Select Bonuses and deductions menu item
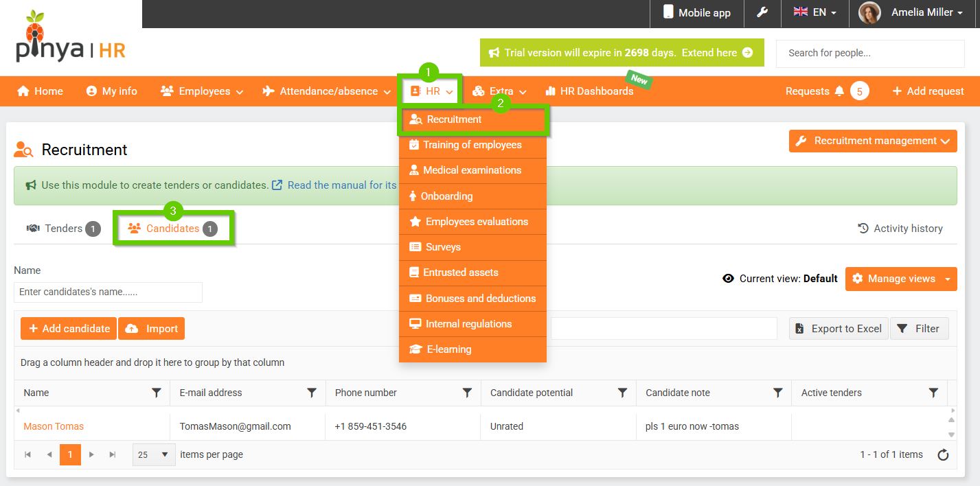 472,299
